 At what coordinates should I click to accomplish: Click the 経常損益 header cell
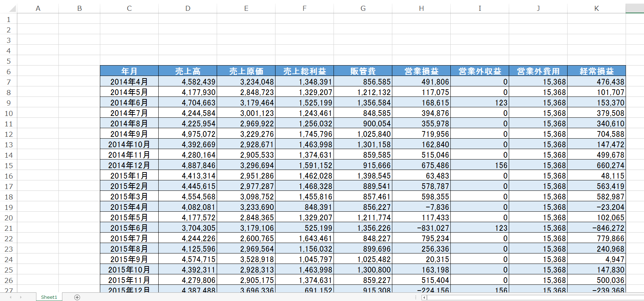point(596,71)
